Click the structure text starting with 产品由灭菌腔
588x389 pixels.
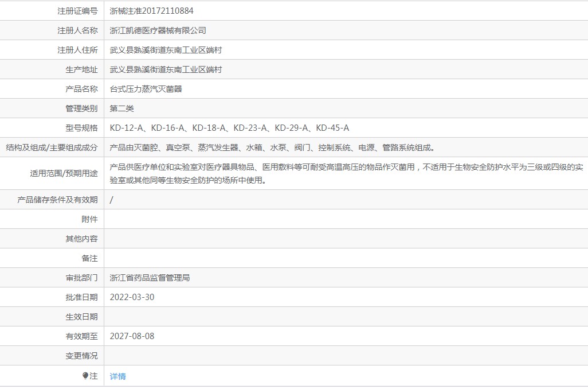tap(272, 147)
